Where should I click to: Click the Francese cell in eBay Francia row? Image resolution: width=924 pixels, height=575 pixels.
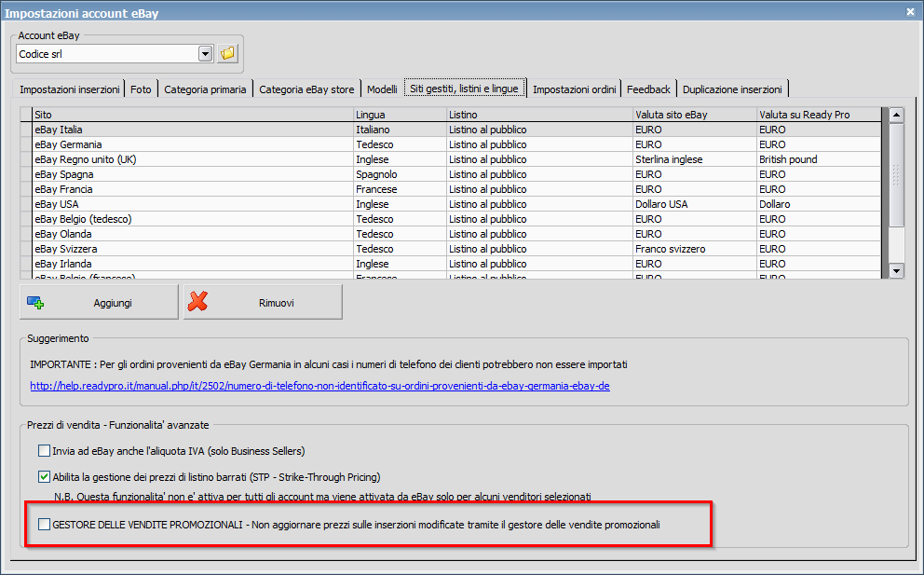coord(401,189)
